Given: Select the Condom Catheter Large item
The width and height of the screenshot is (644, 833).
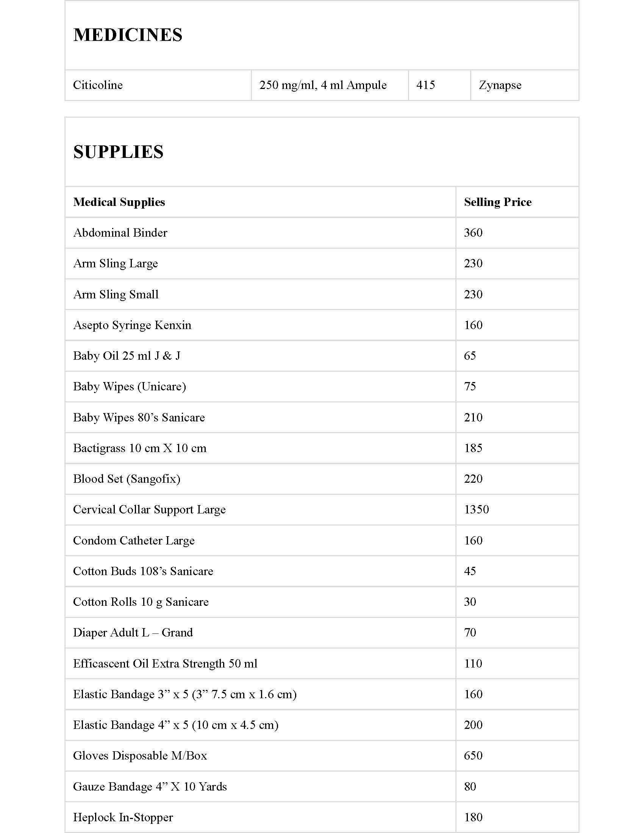Looking at the screenshot, I should point(133,540).
